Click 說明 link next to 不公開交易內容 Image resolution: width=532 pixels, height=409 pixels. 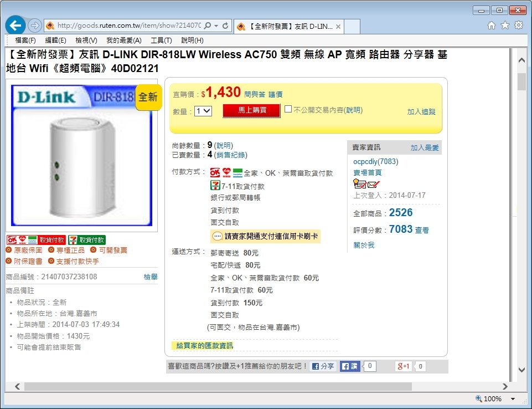(353, 110)
